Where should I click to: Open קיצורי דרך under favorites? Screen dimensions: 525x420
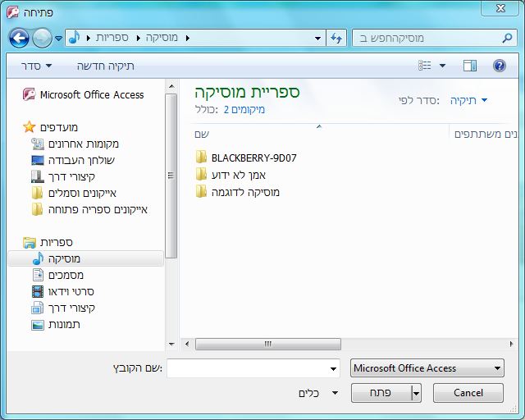71,176
